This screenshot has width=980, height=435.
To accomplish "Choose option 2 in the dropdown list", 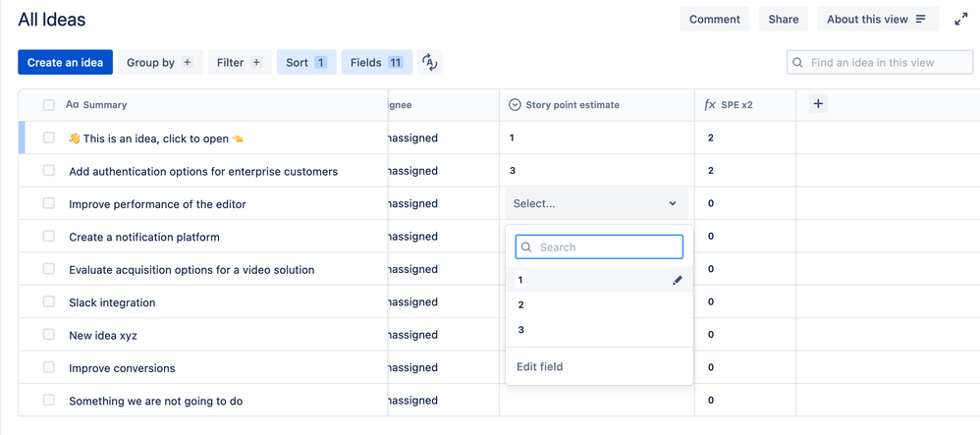I will (521, 305).
